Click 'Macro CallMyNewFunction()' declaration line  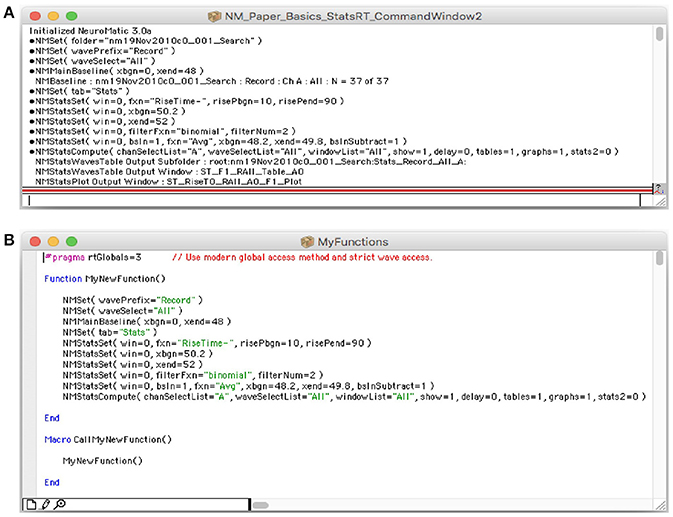click(x=108, y=440)
